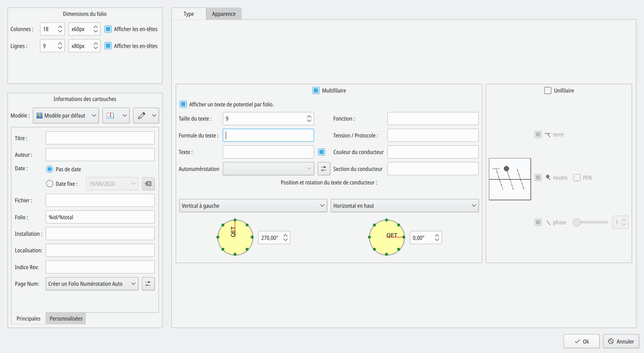Open folio auto-numbering settings icon
Image resolution: width=644 pixels, height=353 pixels.
click(148, 284)
